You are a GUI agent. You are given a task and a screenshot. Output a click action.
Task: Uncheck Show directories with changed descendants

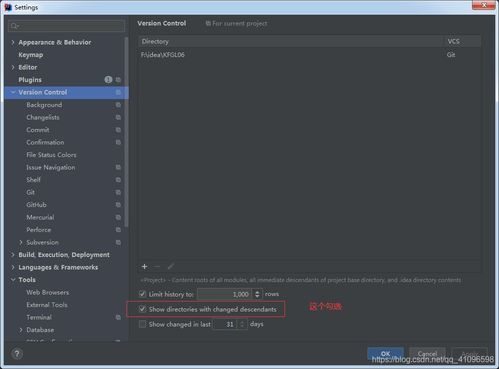click(142, 309)
